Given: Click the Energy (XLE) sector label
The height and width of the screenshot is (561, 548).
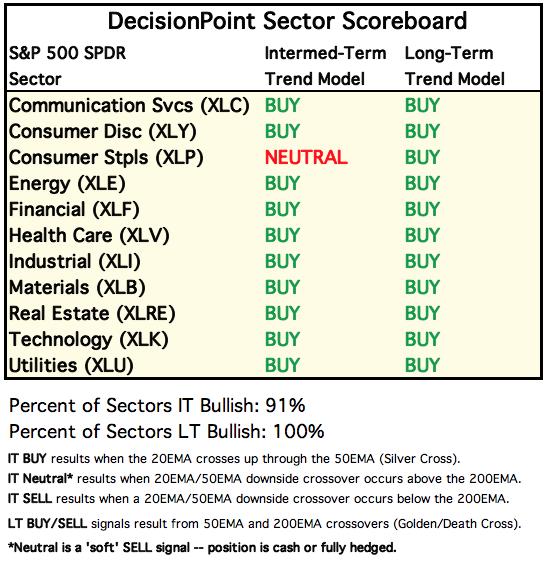Looking at the screenshot, I should click(x=67, y=184).
